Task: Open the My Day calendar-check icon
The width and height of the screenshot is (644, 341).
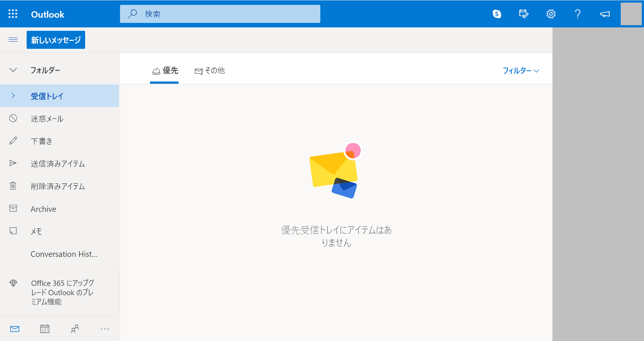Action: [x=524, y=14]
